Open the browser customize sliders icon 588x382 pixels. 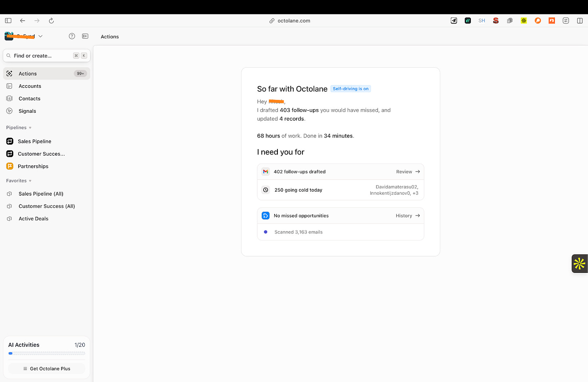click(x=566, y=21)
